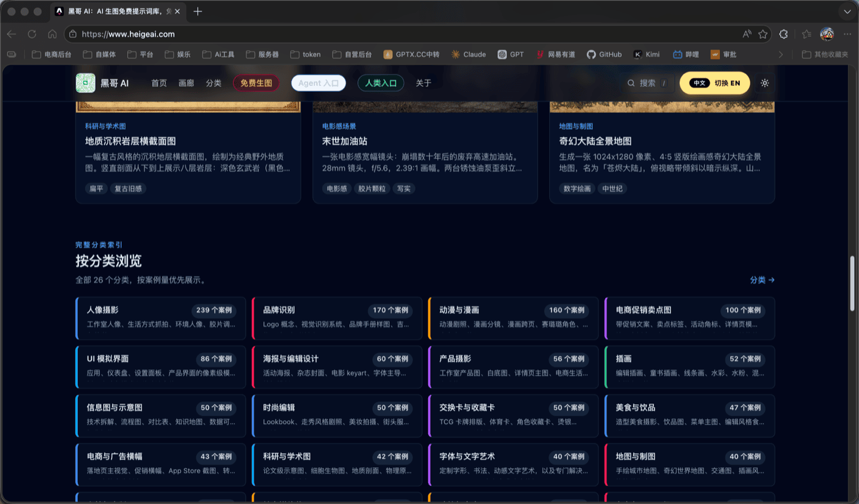Add this page to favorites with star

[763, 34]
